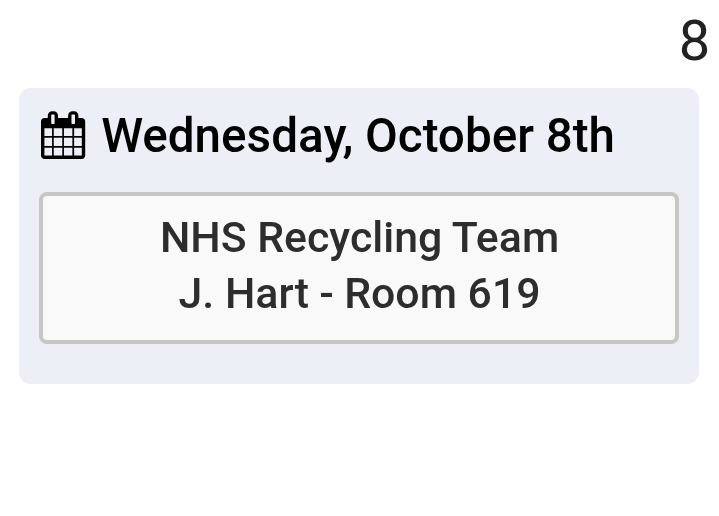Image resolution: width=719 pixels, height=516 pixels.
Task: Click the word October in the heading
Action: [x=449, y=136]
